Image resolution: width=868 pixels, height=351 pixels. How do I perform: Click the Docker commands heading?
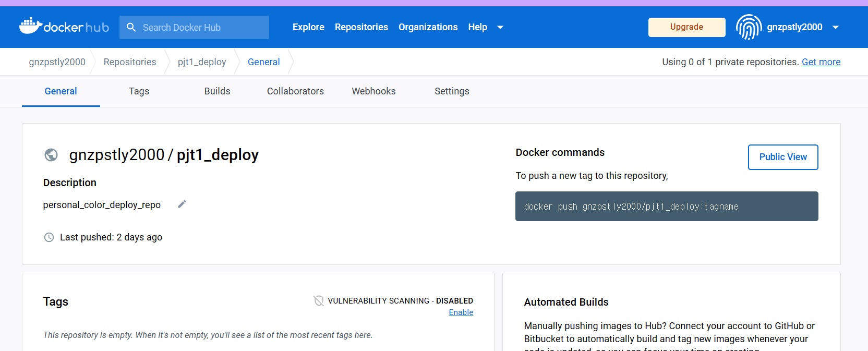pos(560,152)
